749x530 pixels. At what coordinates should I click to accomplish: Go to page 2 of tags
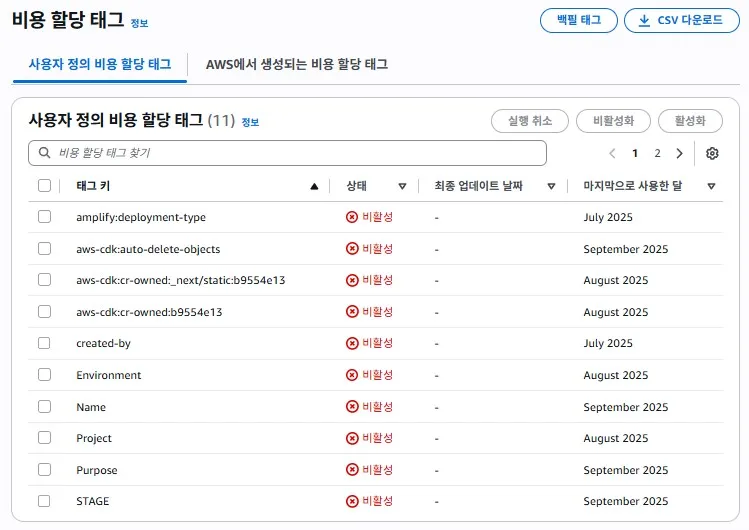[x=657, y=153]
